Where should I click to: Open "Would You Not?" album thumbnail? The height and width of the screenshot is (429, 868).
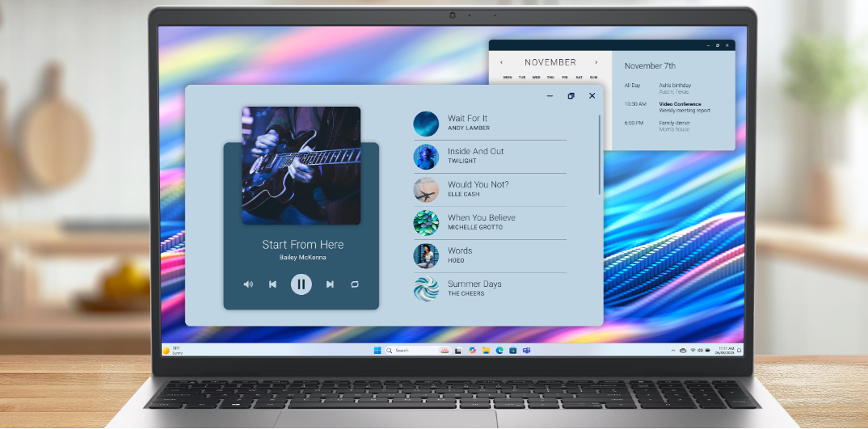pos(426,190)
